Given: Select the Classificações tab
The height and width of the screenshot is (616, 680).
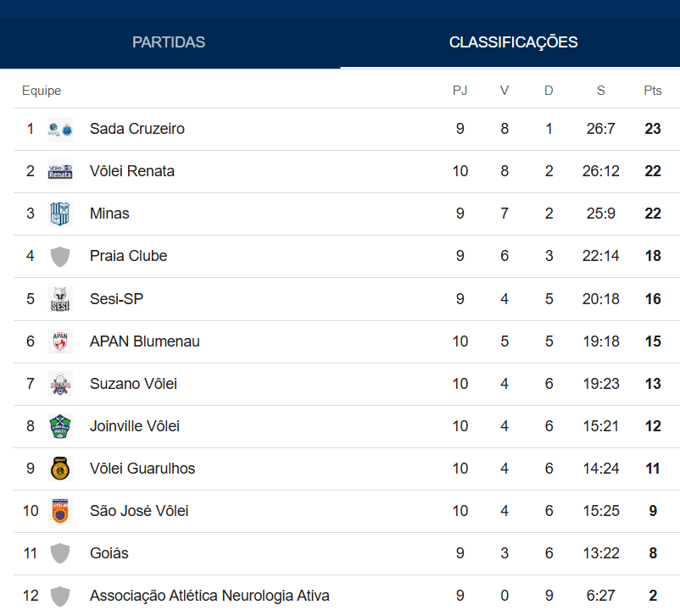Looking at the screenshot, I should (513, 42).
